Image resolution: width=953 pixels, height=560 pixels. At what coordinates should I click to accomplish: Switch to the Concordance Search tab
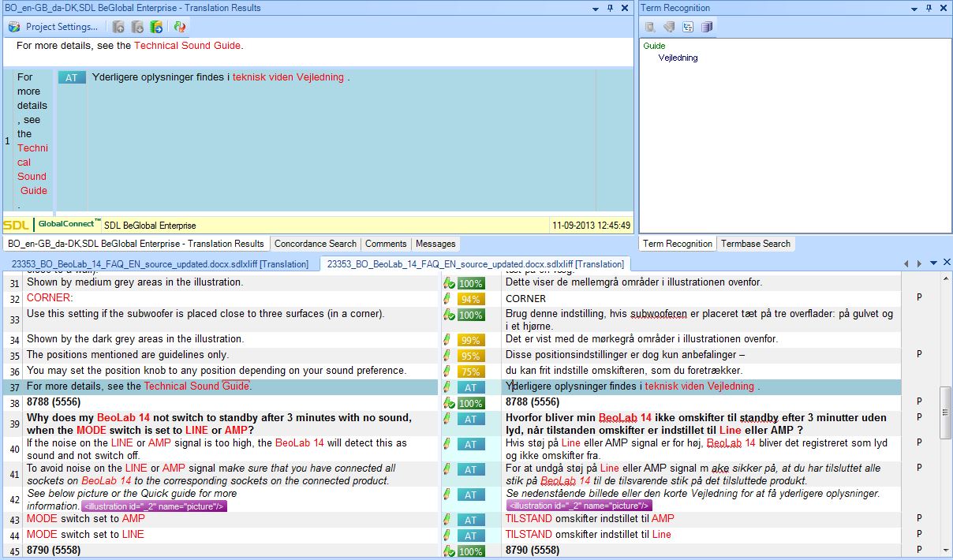tap(316, 244)
